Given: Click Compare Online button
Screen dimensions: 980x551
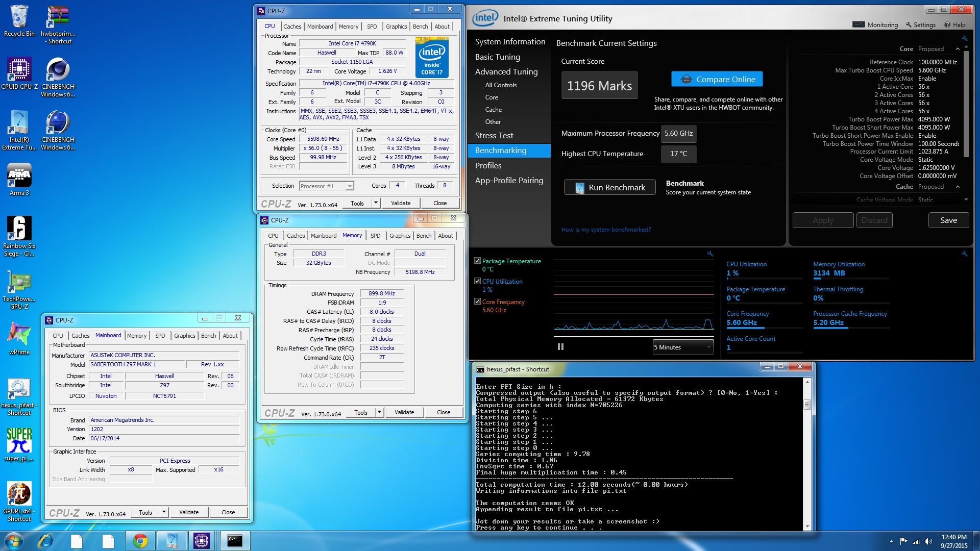Looking at the screenshot, I should pyautogui.click(x=717, y=79).
